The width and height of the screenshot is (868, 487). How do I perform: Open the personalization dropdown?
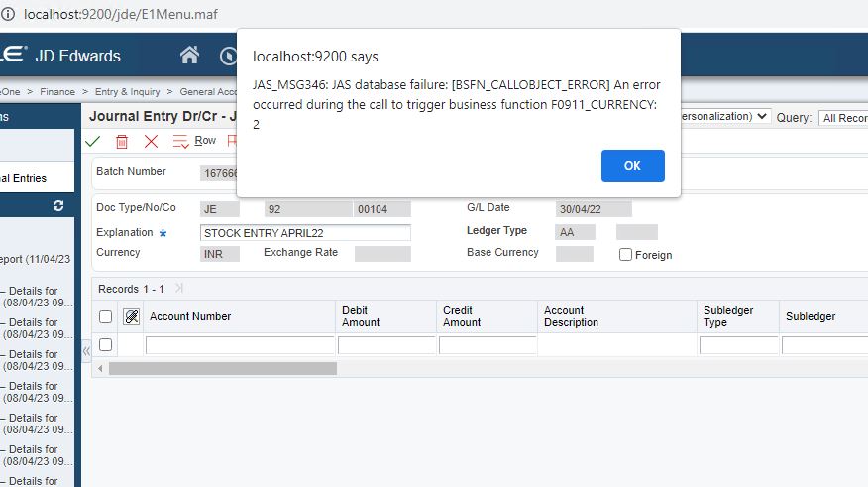pyautogui.click(x=724, y=116)
